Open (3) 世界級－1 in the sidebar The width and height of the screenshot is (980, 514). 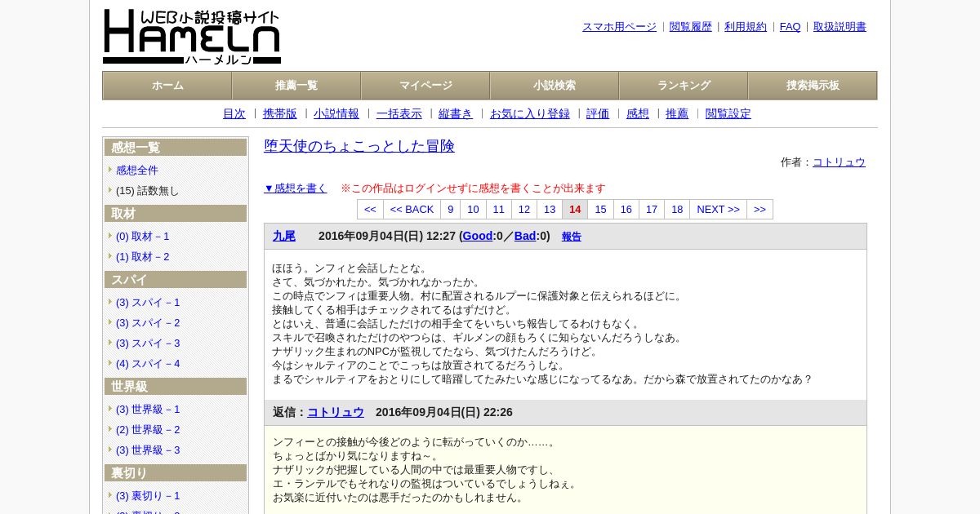148,410
